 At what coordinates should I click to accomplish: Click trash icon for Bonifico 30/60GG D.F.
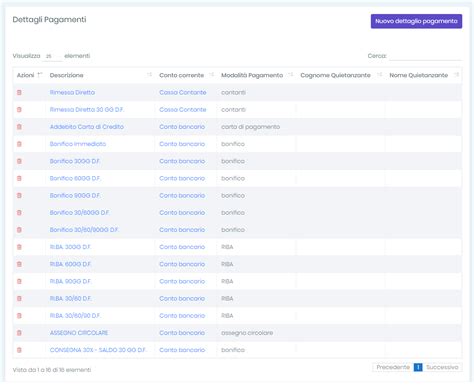(19, 213)
